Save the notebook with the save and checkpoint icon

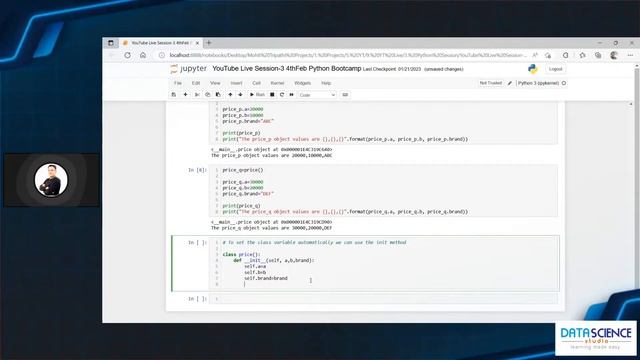click(174, 95)
